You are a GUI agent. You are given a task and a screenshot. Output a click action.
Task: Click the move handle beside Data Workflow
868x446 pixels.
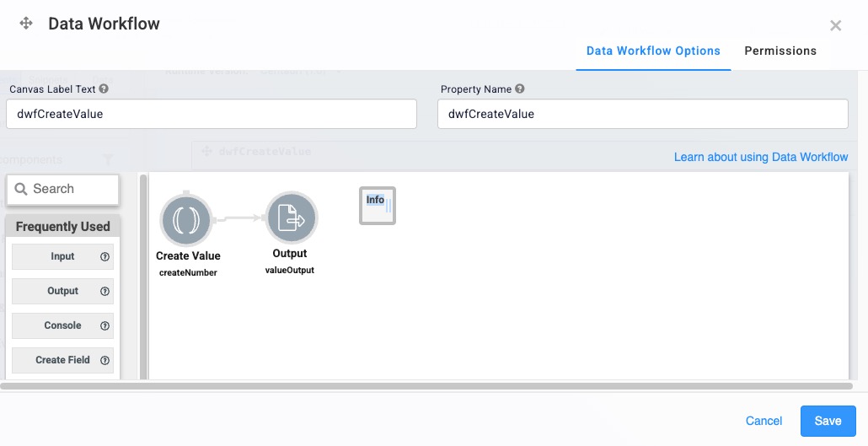pos(26,24)
